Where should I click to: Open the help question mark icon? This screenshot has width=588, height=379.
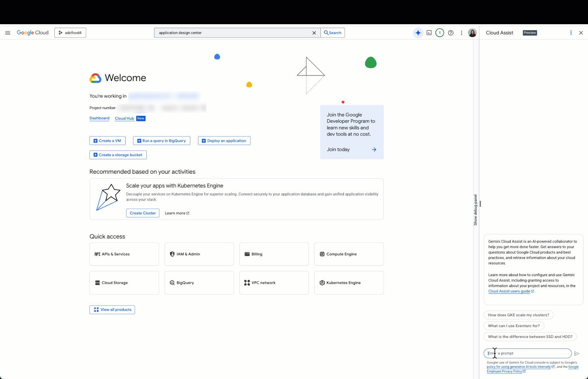point(451,33)
